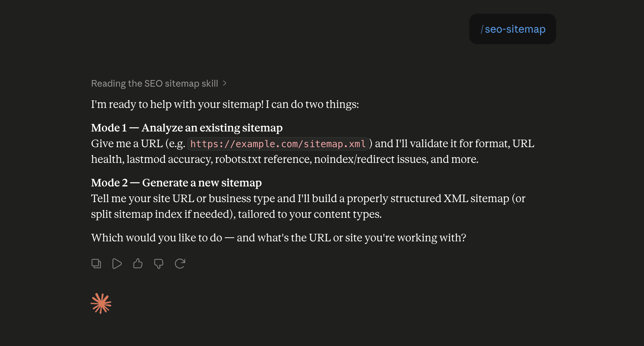Viewport: 644px width, 346px height.
Task: Click the phrase XML sitemap in the Mode 2 description
Action: click(x=476, y=199)
